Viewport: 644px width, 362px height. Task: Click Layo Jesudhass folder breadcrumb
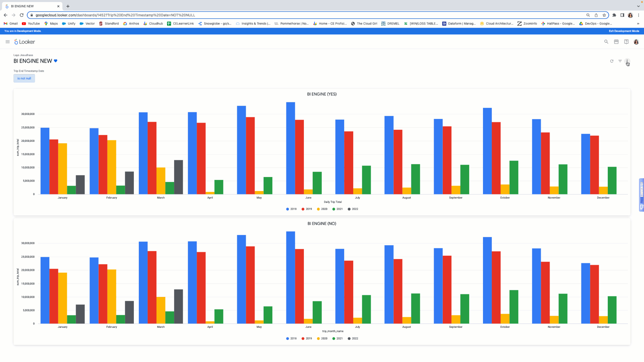tap(23, 55)
